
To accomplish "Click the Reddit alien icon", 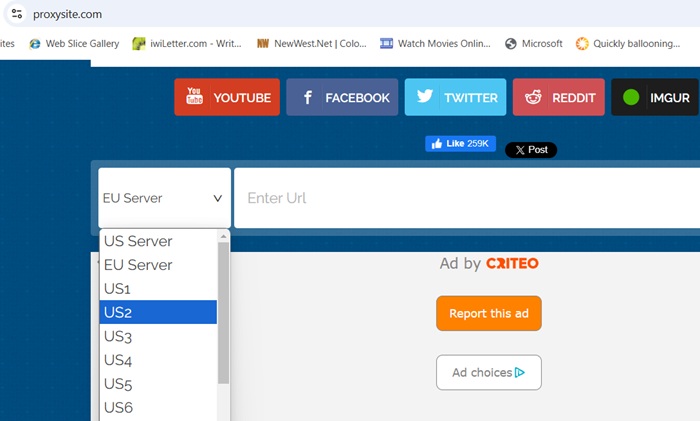I will coord(533,96).
